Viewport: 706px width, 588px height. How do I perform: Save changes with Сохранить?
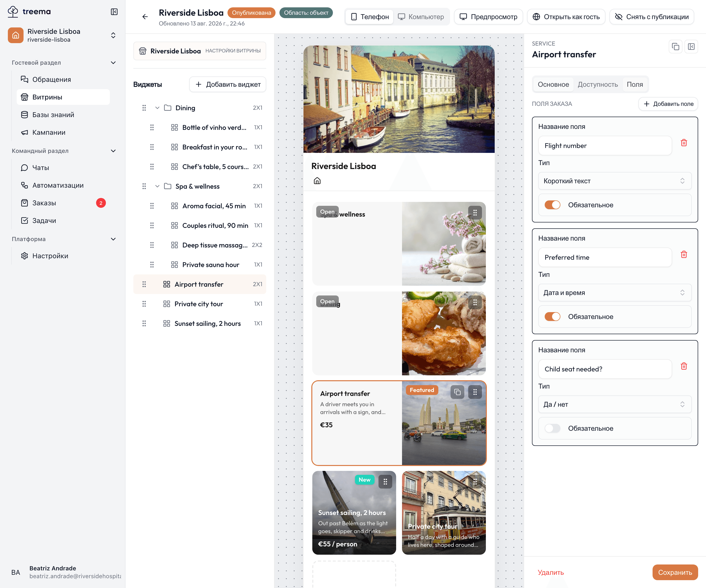675,572
